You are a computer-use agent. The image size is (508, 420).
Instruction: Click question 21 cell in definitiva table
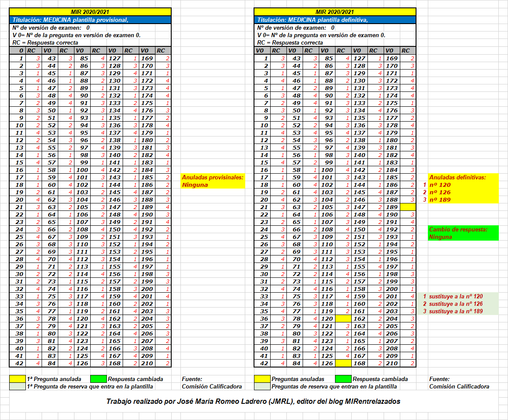tap(262, 207)
